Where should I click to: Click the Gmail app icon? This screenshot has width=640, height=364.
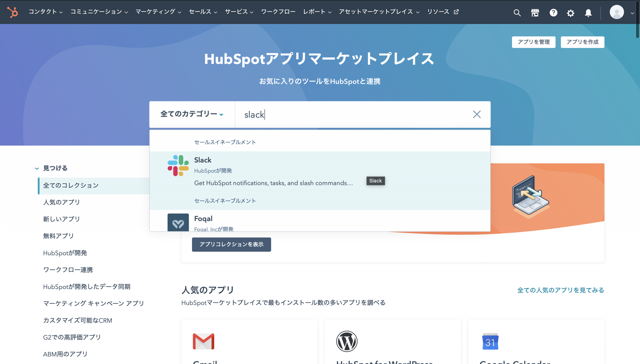point(203,341)
